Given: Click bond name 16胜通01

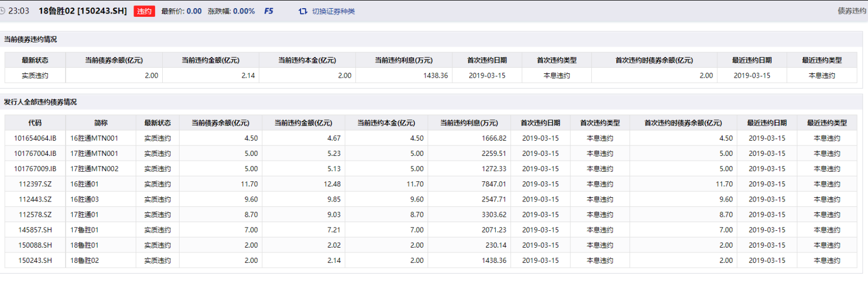Looking at the screenshot, I should pyautogui.click(x=84, y=184).
